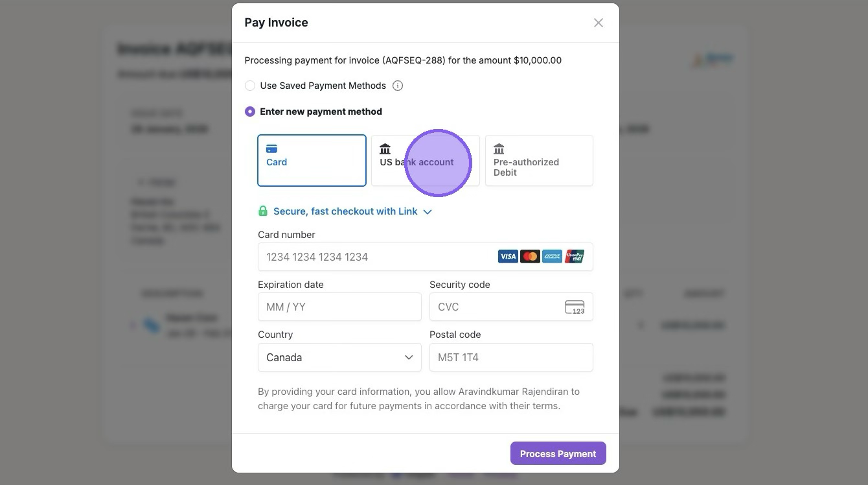Switch to the Card payment tab
Image resolution: width=868 pixels, height=485 pixels.
coord(312,160)
